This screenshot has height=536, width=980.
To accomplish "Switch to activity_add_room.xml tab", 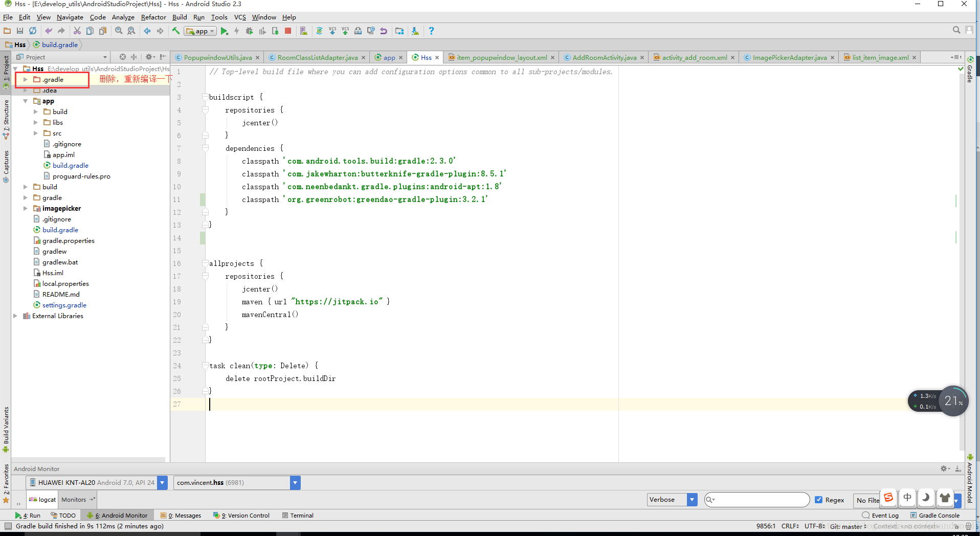I will tap(694, 57).
